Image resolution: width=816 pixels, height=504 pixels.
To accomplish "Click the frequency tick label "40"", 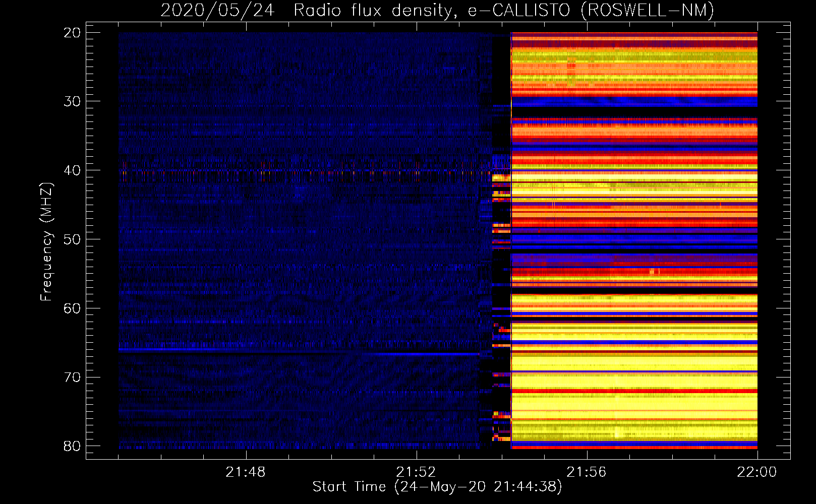I will click(x=72, y=170).
